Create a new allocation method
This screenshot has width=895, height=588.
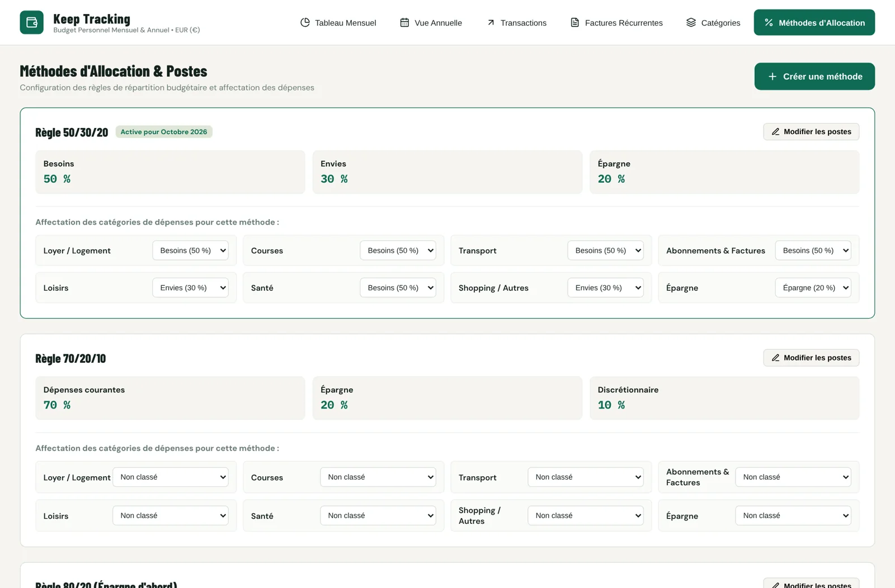coord(814,77)
